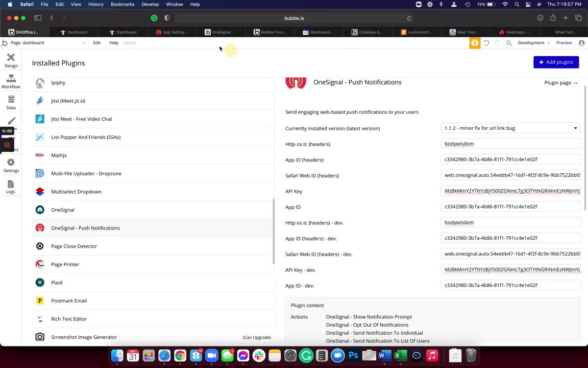Switch to the App Setting tab
The image size is (588, 368).
pos(171,32)
